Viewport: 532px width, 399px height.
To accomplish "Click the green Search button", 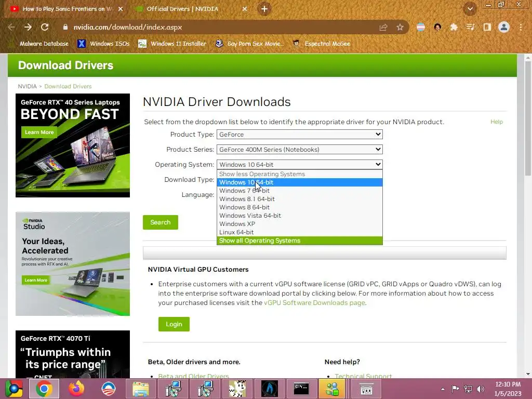I will click(x=161, y=222).
